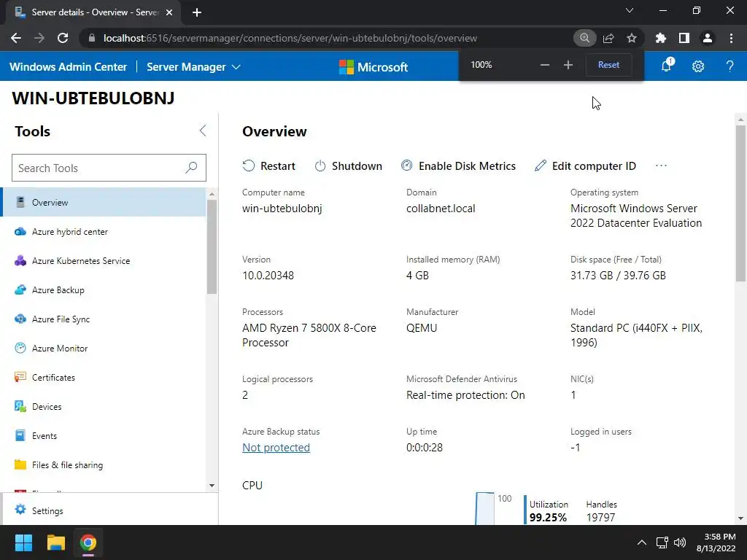Viewport: 747px width, 560px height.
Task: Go back in browser history
Action: (x=16, y=38)
